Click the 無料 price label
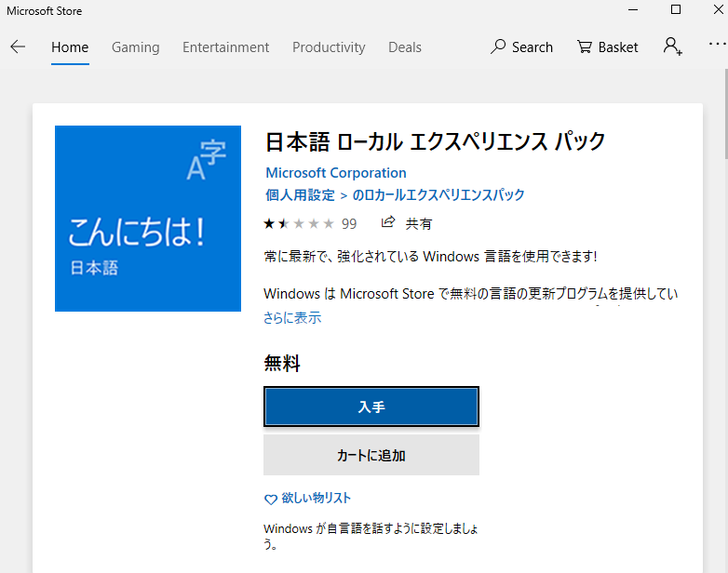Screen dimensions: 728x573 click(x=282, y=363)
